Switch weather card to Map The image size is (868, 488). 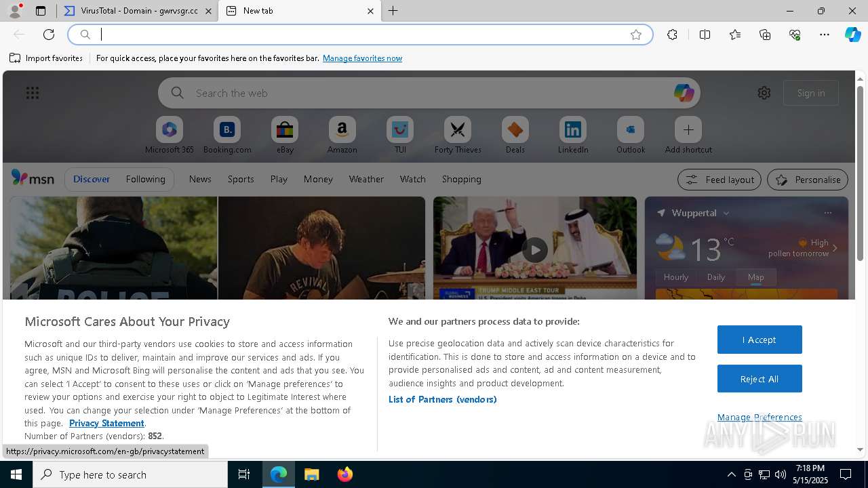click(756, 277)
